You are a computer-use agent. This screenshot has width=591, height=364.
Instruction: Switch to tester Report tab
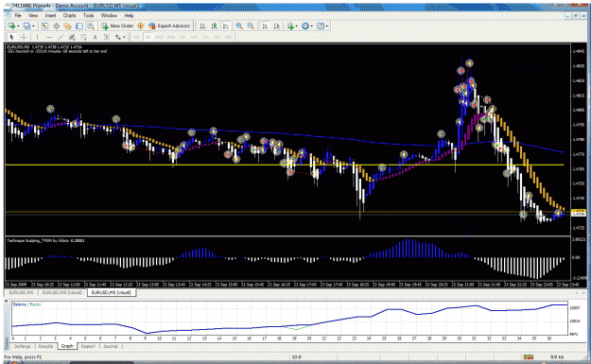88,346
